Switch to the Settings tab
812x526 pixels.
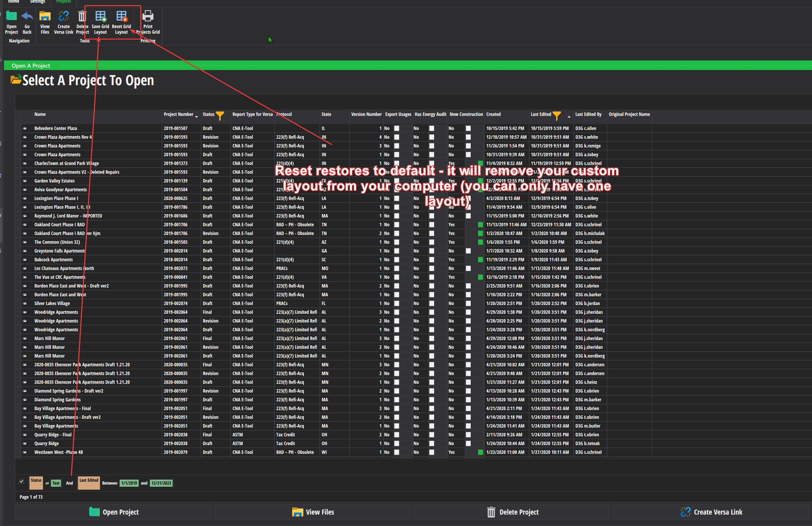pyautogui.click(x=37, y=2)
